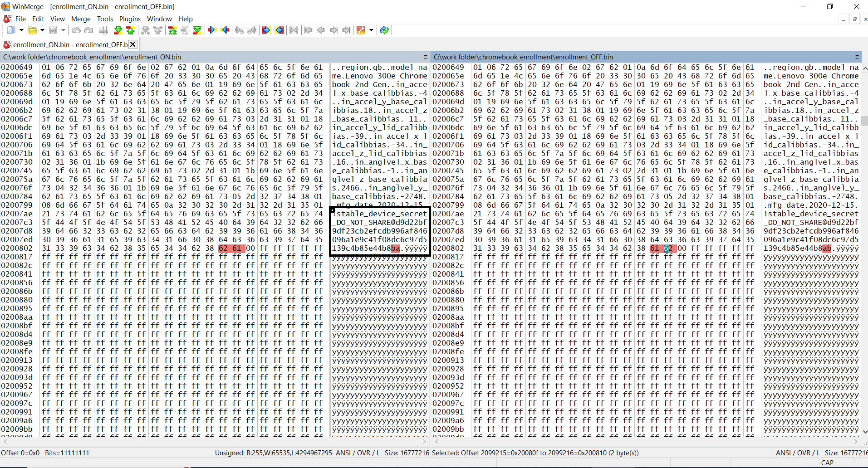Screen dimensions: 868x468
Task: Open the Tools menu
Action: pos(105,19)
